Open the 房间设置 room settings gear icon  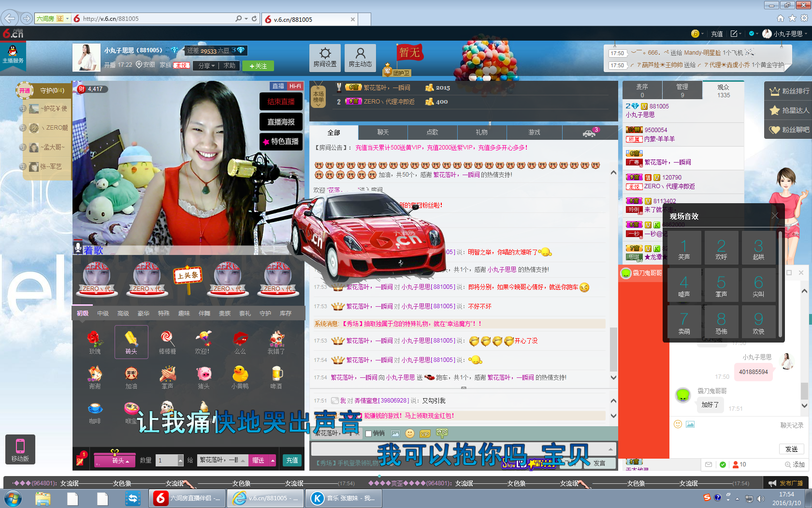325,58
